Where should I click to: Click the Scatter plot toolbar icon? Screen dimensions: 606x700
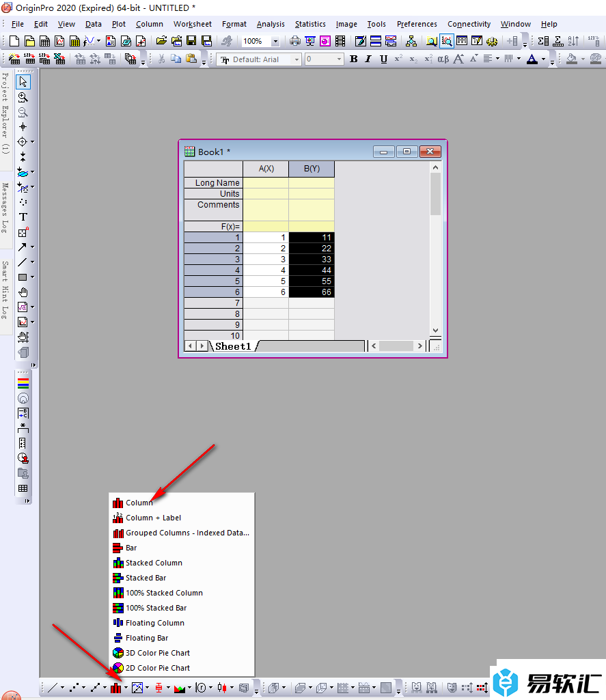pyautogui.click(x=74, y=688)
